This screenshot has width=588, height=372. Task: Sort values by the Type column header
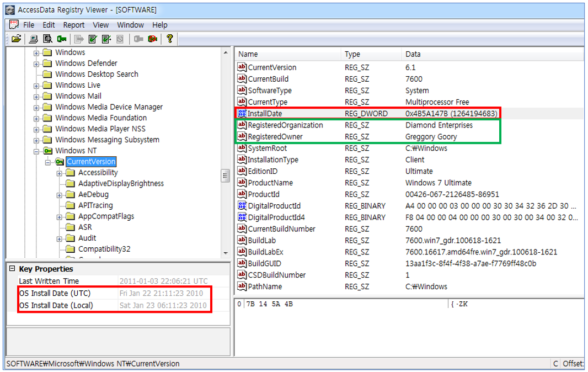[371, 54]
